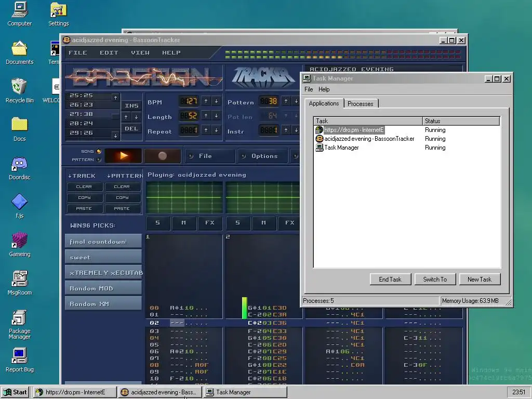Select the BassoonTracker task row icon
The height and width of the screenshot is (399, 532).
point(319,139)
